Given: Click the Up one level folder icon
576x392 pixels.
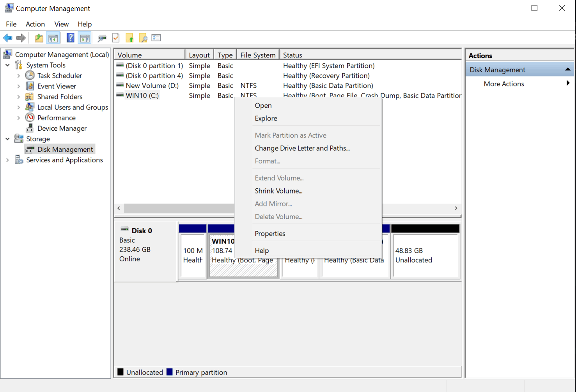Looking at the screenshot, I should pyautogui.click(x=39, y=38).
